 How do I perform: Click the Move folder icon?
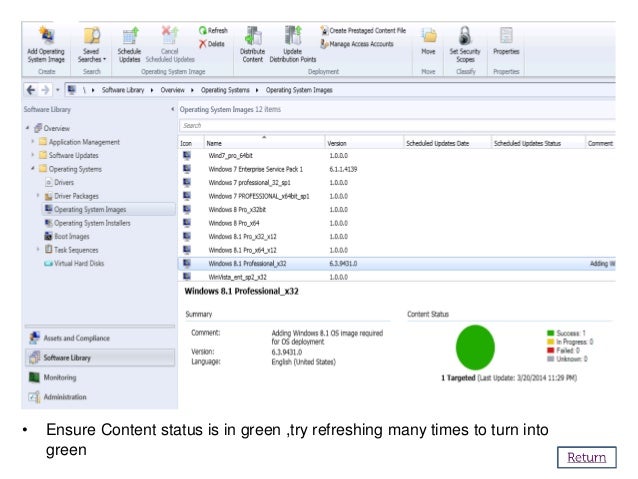pos(429,36)
